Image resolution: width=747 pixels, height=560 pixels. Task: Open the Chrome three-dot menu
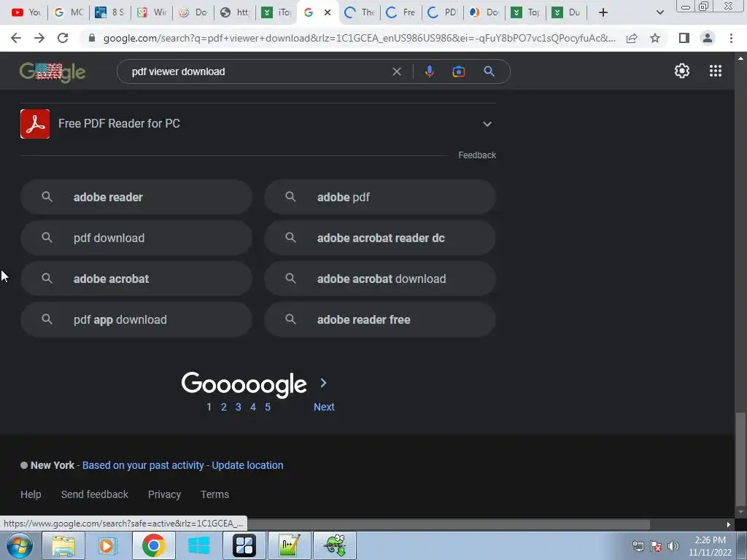coord(731,38)
